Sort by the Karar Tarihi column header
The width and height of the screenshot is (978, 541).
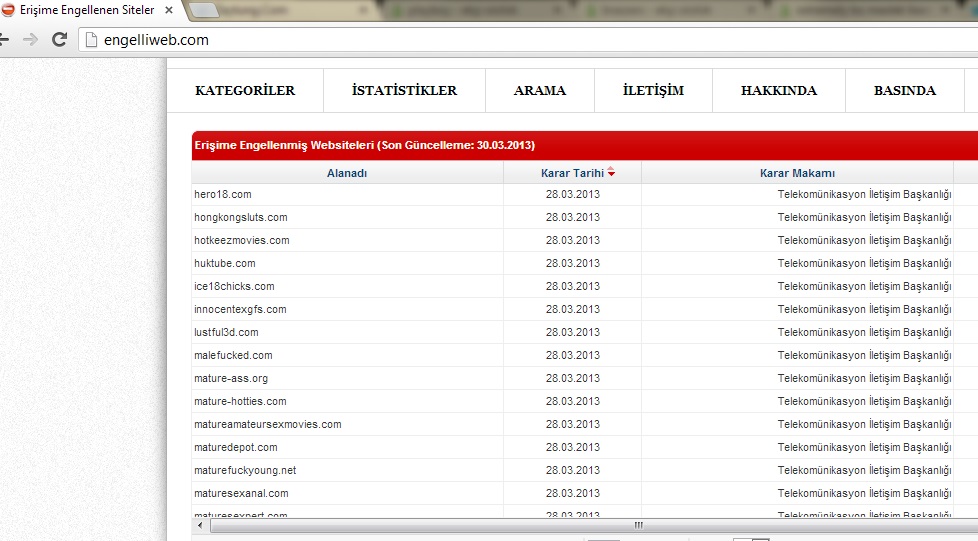coord(572,173)
